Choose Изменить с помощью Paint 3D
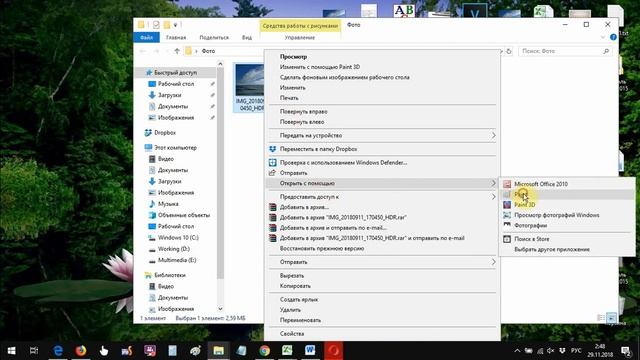The image size is (640, 360). (320, 67)
